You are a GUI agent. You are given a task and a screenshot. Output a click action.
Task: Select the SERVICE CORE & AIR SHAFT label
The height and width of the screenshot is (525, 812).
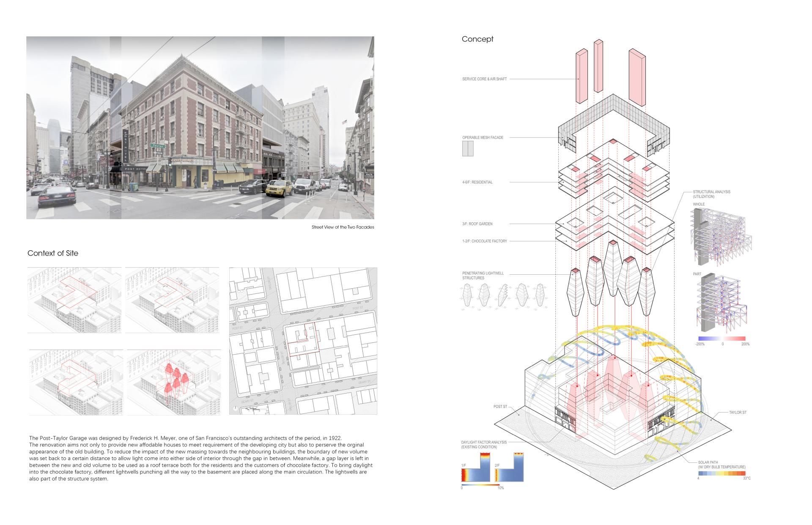pyautogui.click(x=484, y=79)
